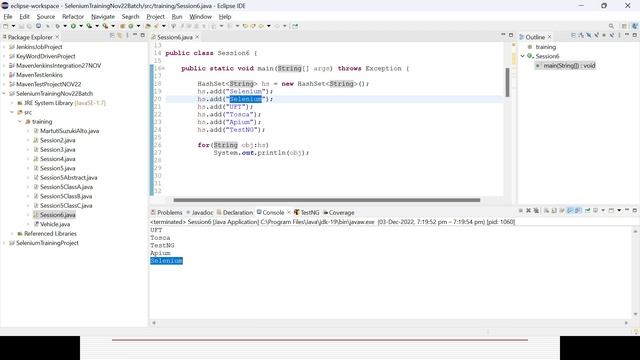
Task: Click the highlighted Selenium console output
Action: click(166, 261)
